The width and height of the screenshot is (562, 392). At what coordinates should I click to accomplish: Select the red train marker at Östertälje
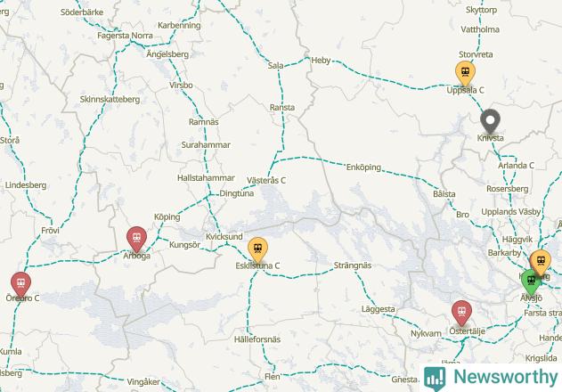coord(461,313)
